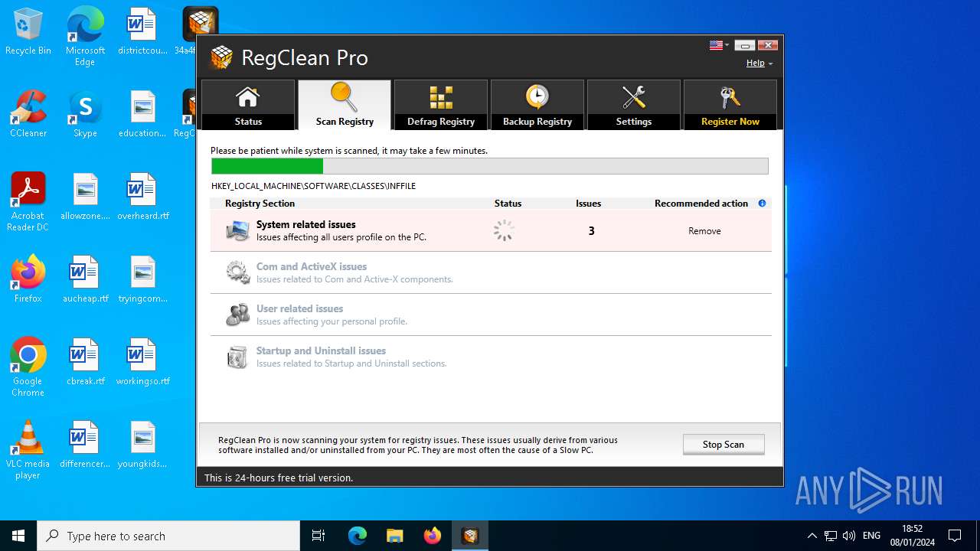Click the info icon beside Recommended action

click(x=762, y=204)
